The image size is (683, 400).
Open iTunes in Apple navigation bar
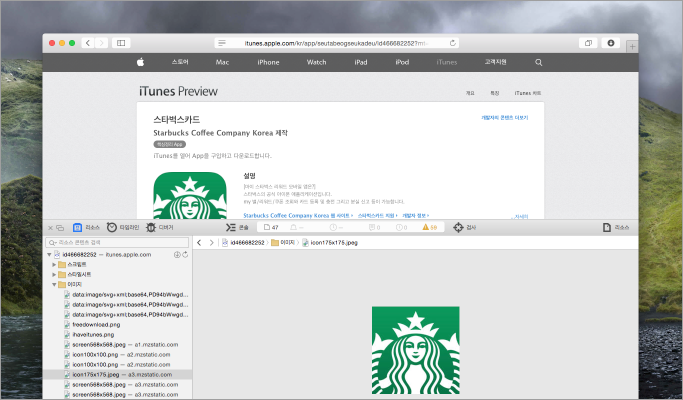point(447,62)
